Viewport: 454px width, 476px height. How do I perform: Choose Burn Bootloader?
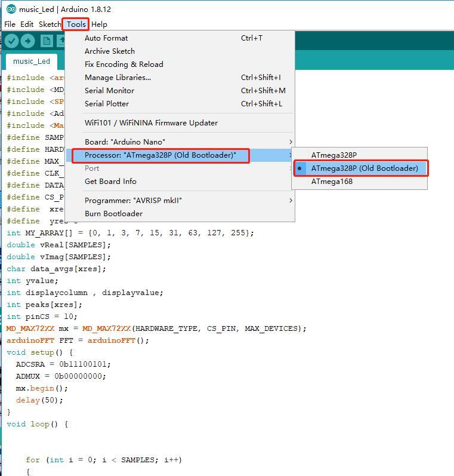click(180, 214)
